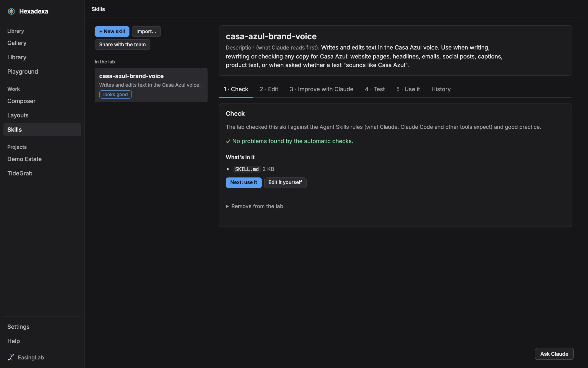Open Library page in the sidebar
The height and width of the screenshot is (368, 588).
[42, 57]
